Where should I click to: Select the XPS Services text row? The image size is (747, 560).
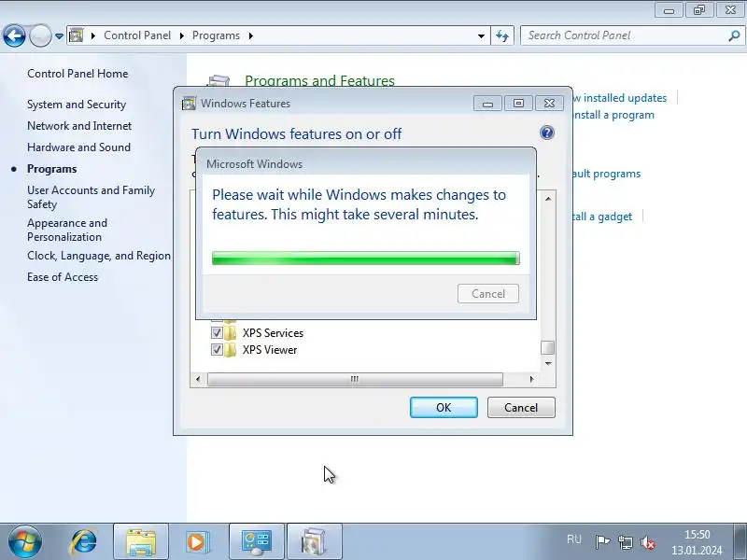(273, 333)
